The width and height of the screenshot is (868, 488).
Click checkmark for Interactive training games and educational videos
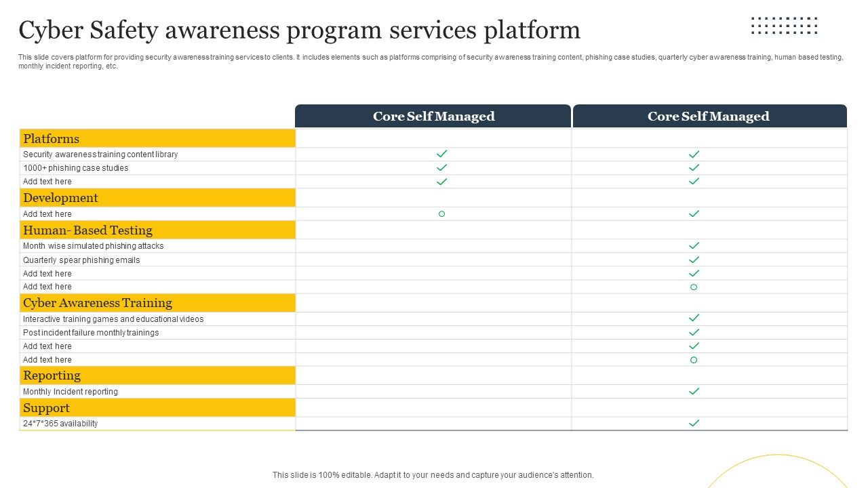[694, 318]
